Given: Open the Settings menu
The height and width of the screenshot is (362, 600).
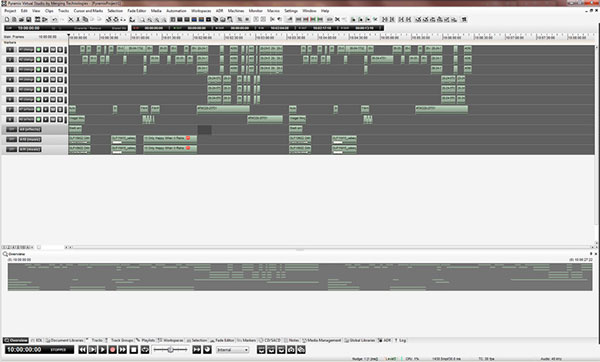Looking at the screenshot, I should (x=291, y=11).
